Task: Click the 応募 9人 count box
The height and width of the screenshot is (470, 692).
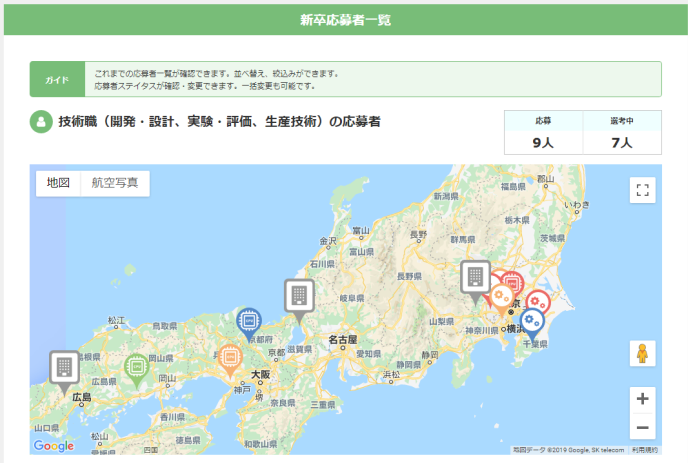Action: pos(543,132)
